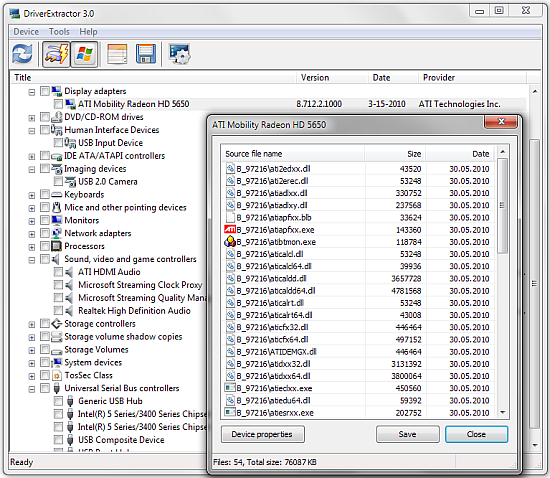Toggle the lightning-bolt device filter icon

pyautogui.click(x=56, y=54)
